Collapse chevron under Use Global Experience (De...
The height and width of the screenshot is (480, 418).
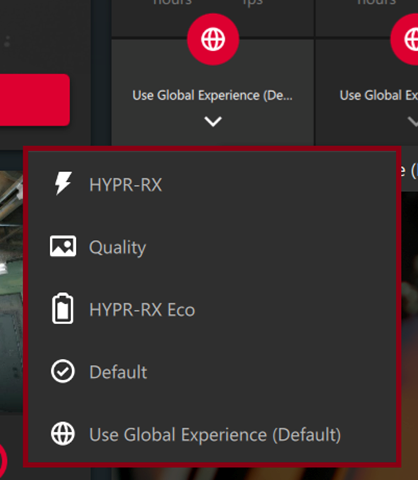click(213, 121)
